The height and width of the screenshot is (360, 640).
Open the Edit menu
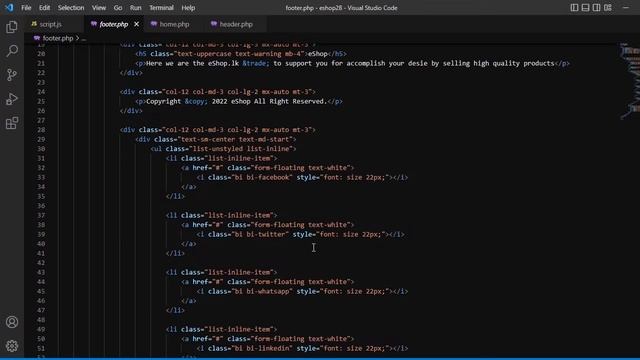coord(44,8)
